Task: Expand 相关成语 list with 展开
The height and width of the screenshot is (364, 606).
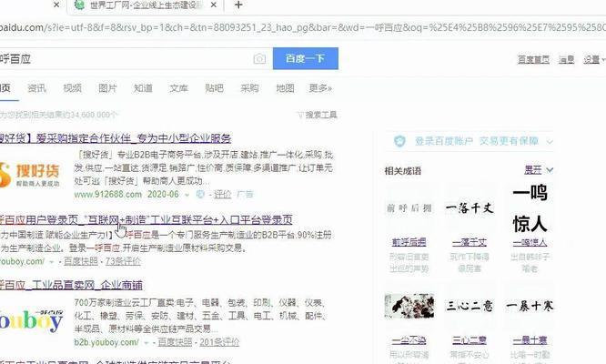Action: 539,170
